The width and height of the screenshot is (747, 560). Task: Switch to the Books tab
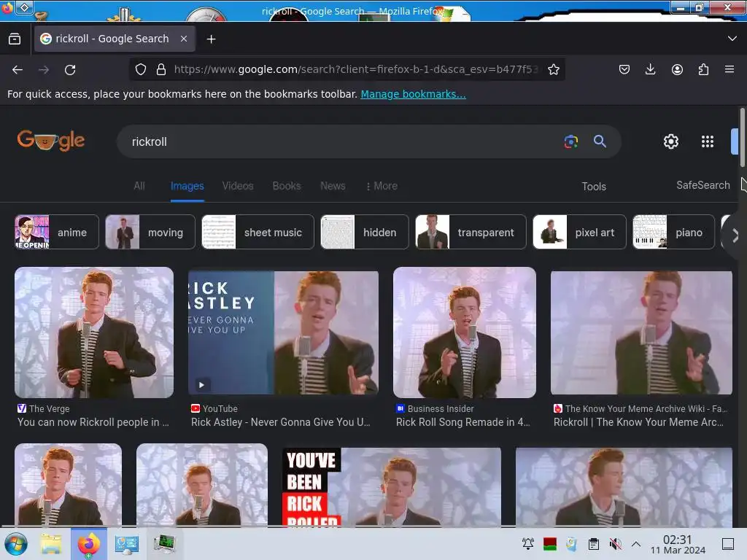coord(286,186)
